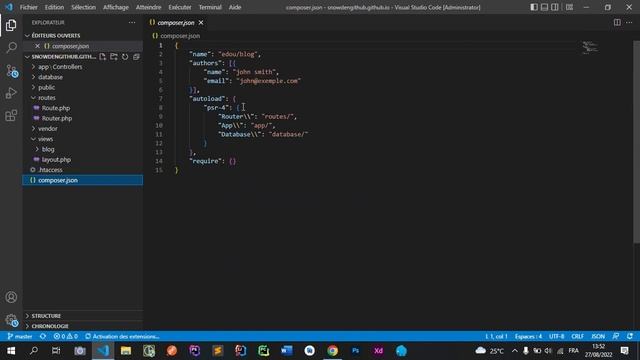Change the UTF-8 encoding

coord(556,336)
